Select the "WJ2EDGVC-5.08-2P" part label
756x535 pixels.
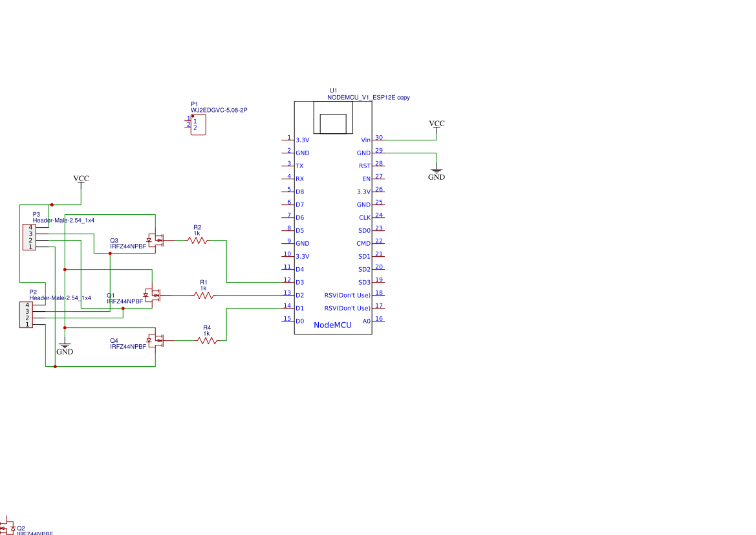click(219, 110)
